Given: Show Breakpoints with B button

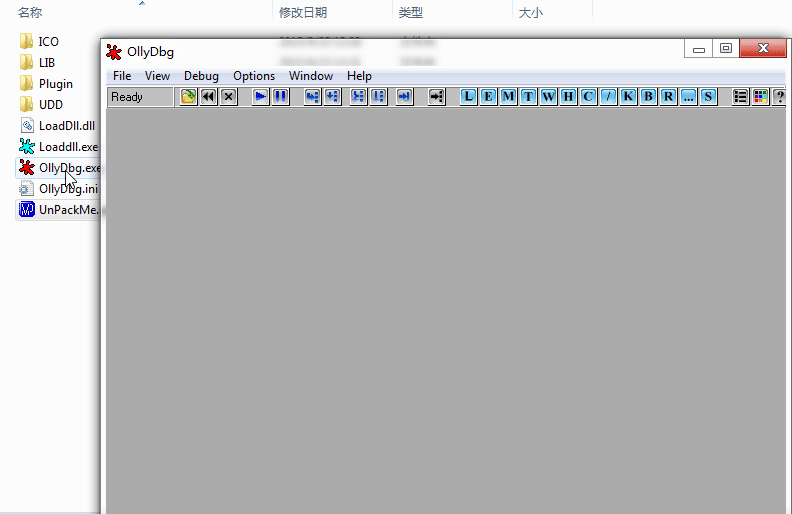Looking at the screenshot, I should [649, 96].
